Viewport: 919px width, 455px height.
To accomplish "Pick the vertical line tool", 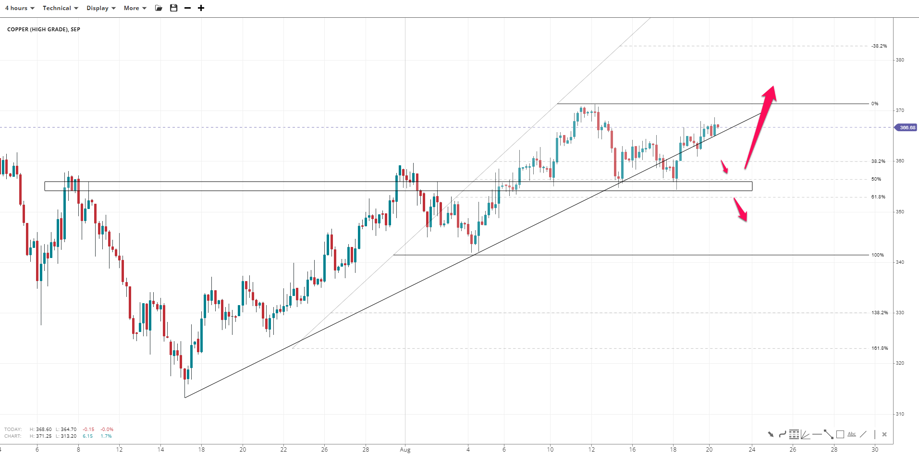I will pos(874,434).
